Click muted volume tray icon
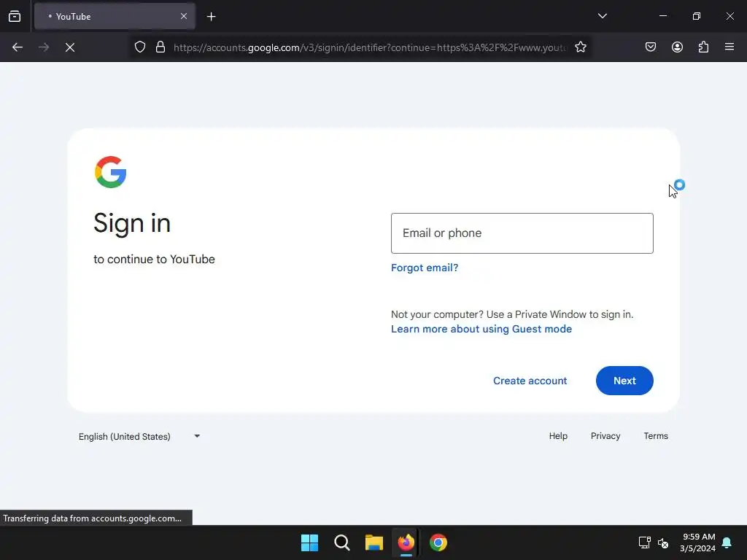Screen dimensions: 747x560 coord(662,542)
